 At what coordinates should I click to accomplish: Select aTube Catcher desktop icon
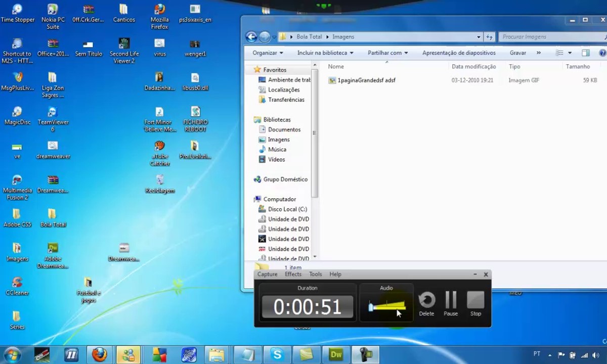pyautogui.click(x=159, y=153)
